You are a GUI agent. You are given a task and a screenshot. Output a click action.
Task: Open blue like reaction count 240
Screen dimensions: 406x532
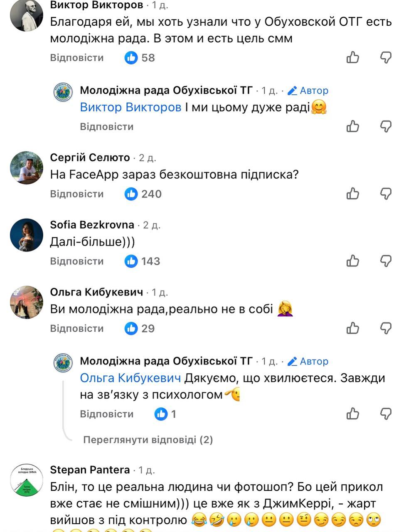[143, 194]
